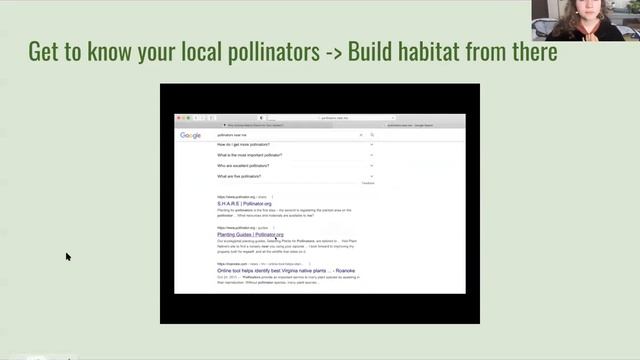Clear the Google search box with X
Viewport: 640px width, 360px height.
pyautogui.click(x=361, y=135)
